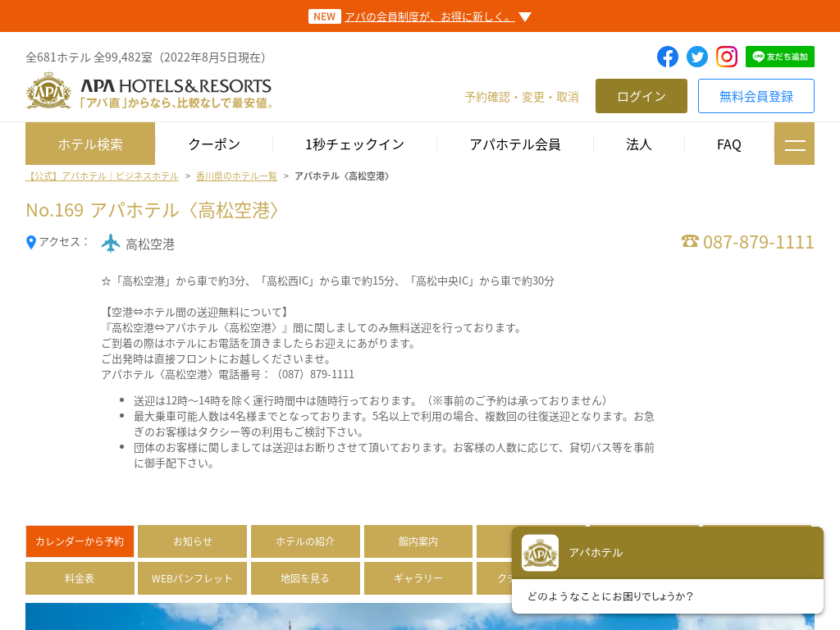840x630 pixels.
Task: Open the 館内案内 section button
Action: pyautogui.click(x=418, y=541)
